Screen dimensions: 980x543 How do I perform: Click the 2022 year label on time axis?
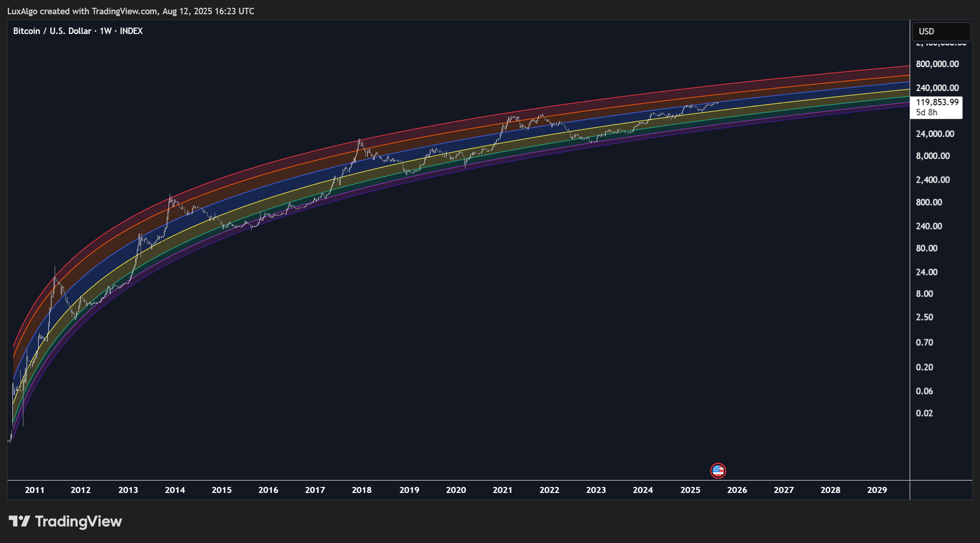pos(549,490)
